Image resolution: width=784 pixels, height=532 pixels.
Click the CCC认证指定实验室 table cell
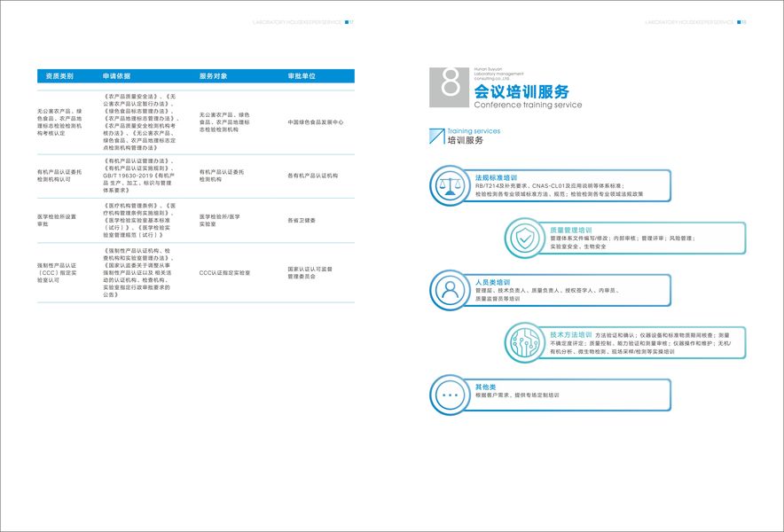pyautogui.click(x=224, y=273)
